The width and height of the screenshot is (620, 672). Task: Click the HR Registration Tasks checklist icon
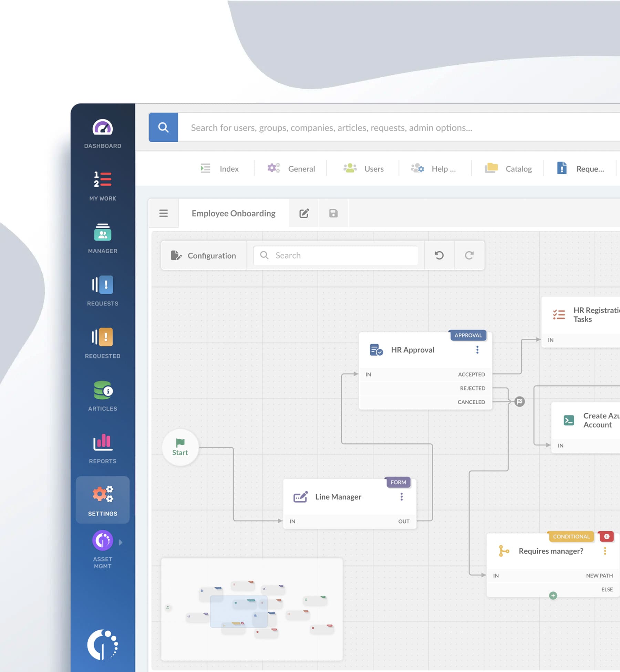pos(559,314)
